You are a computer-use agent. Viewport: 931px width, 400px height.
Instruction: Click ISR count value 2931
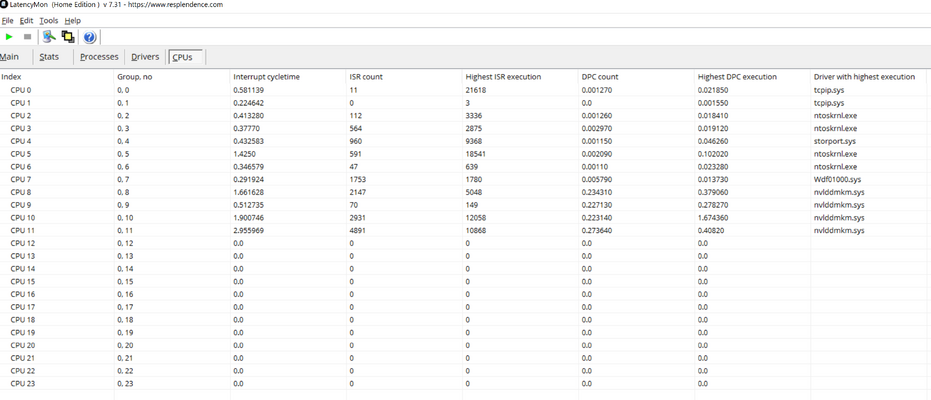(x=358, y=218)
